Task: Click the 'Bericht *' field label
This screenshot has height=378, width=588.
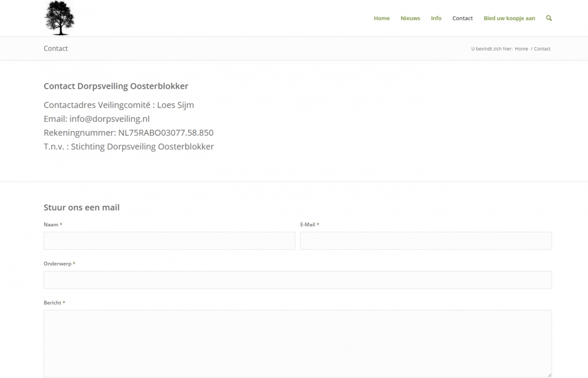Action: tap(54, 303)
